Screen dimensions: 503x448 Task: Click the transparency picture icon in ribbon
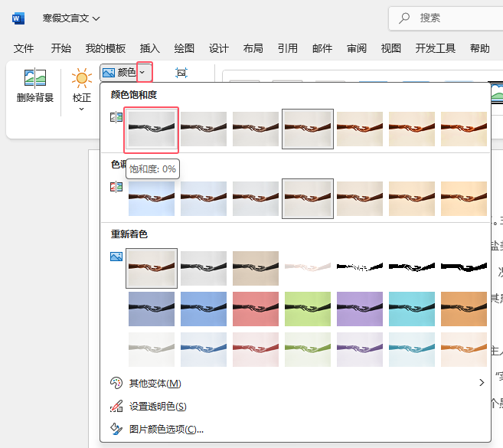(x=181, y=73)
